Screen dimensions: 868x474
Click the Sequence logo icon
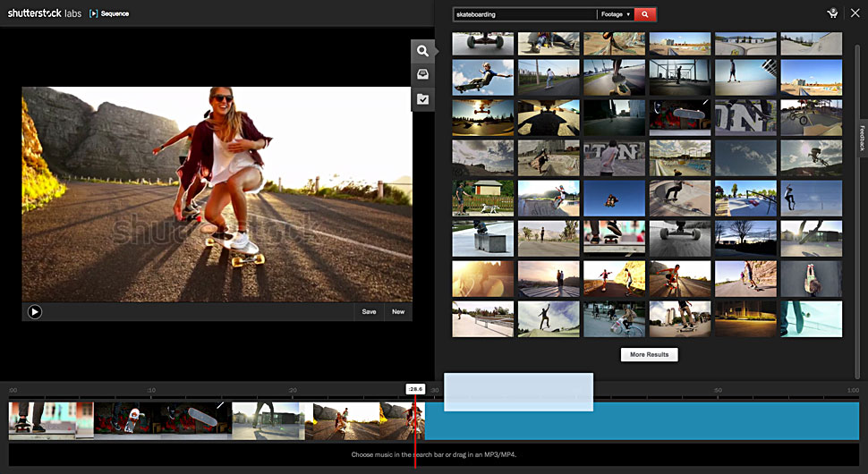[x=95, y=14]
